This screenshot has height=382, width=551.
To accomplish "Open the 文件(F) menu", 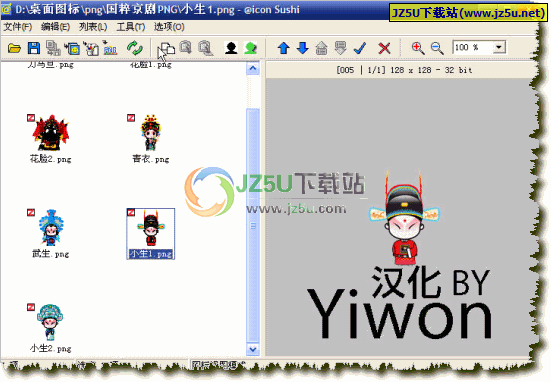I will tap(18, 27).
